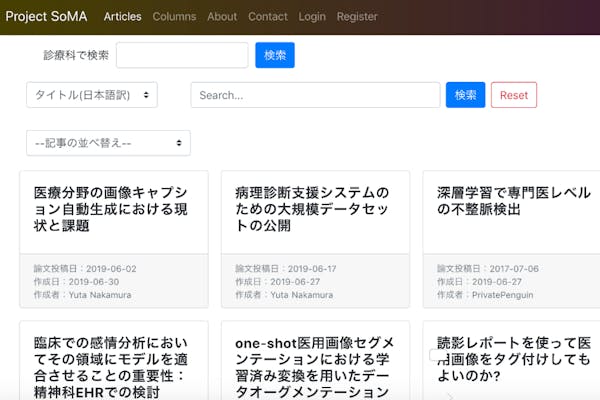Open the About page link

(x=222, y=16)
